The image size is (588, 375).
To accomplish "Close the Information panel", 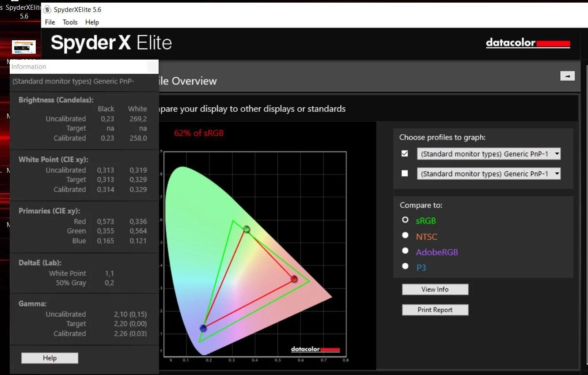I will click(x=152, y=67).
